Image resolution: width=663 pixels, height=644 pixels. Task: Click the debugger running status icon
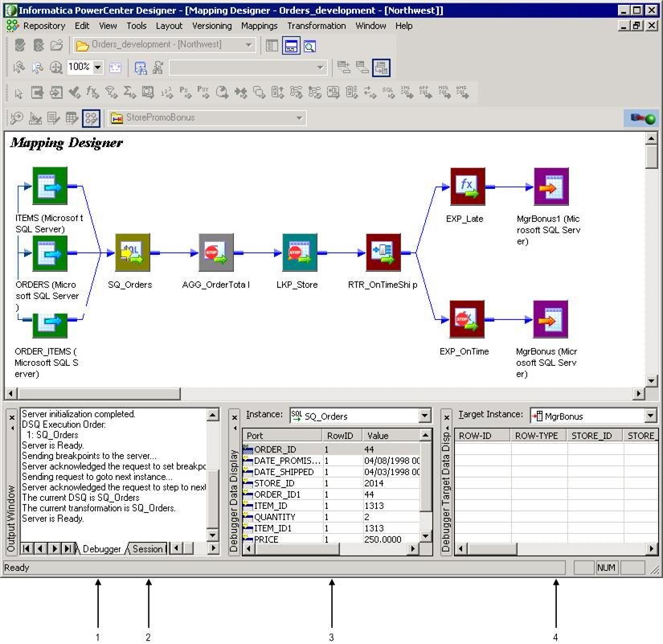point(642,118)
